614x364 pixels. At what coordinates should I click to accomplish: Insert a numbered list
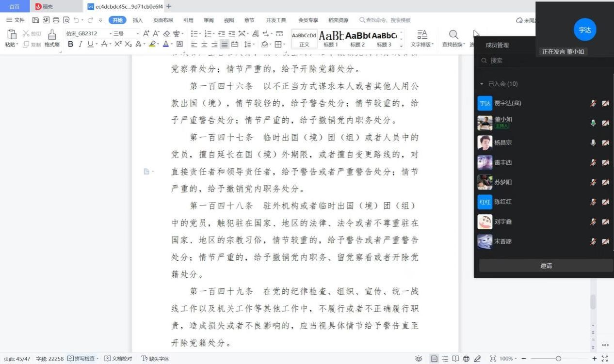(208, 33)
